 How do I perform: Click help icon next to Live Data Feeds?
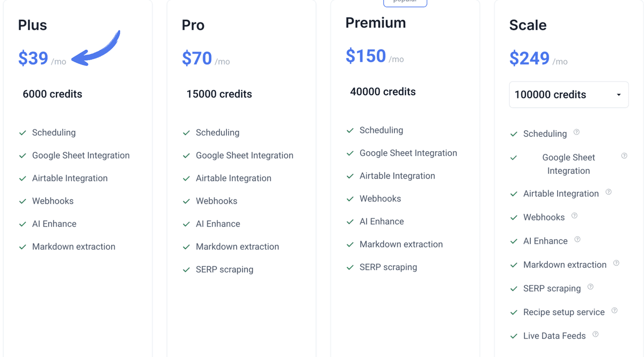596,334
